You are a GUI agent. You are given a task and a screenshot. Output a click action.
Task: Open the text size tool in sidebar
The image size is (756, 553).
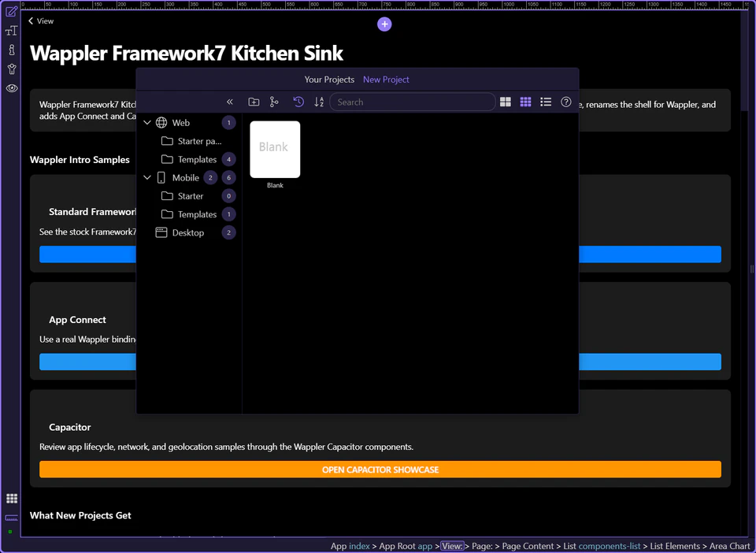11,31
